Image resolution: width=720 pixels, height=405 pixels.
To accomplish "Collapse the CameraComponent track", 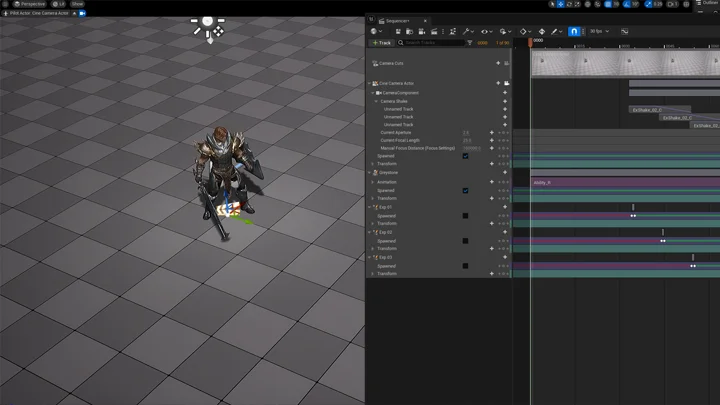I will (x=373, y=93).
